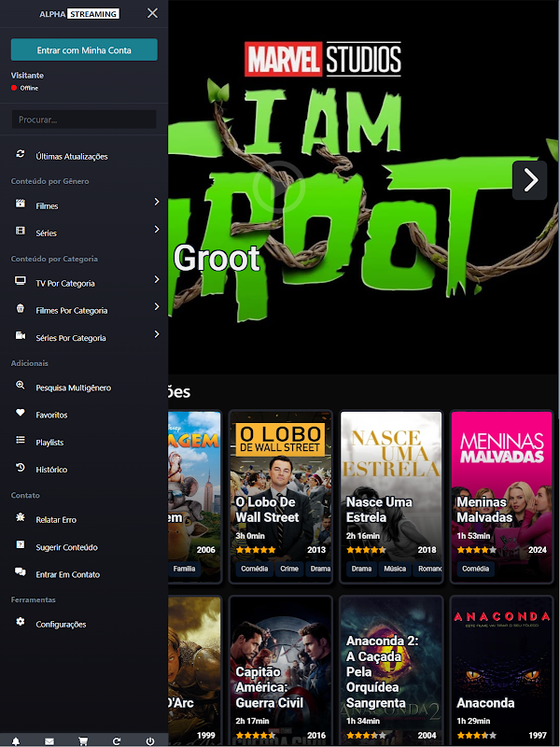The width and height of the screenshot is (560, 747).
Task: Play the I Am Groot banner
Action: (x=278, y=188)
